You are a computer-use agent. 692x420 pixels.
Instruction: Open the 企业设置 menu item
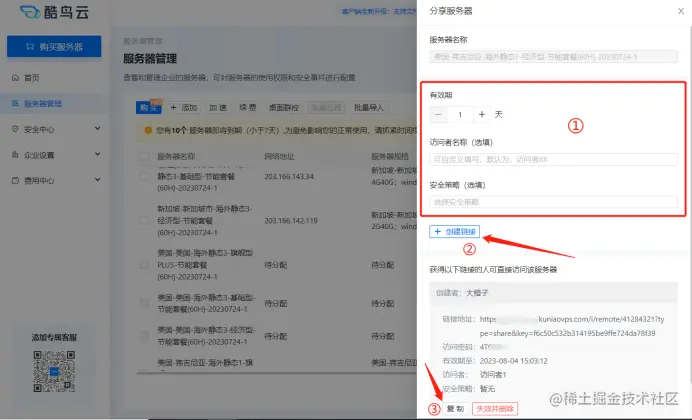point(39,155)
